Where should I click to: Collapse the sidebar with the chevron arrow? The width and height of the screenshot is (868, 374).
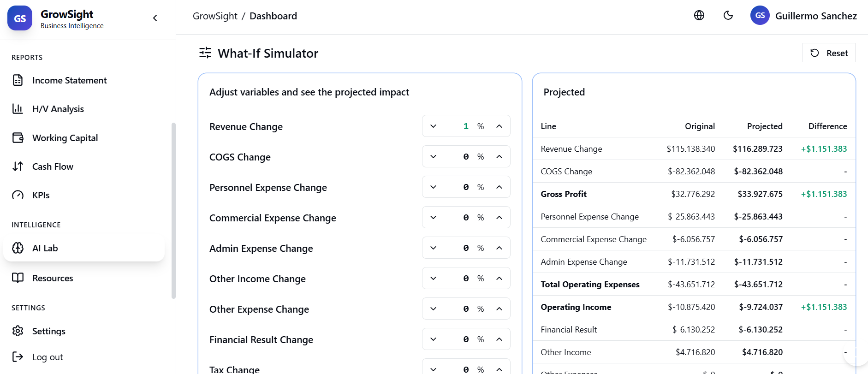tap(155, 18)
